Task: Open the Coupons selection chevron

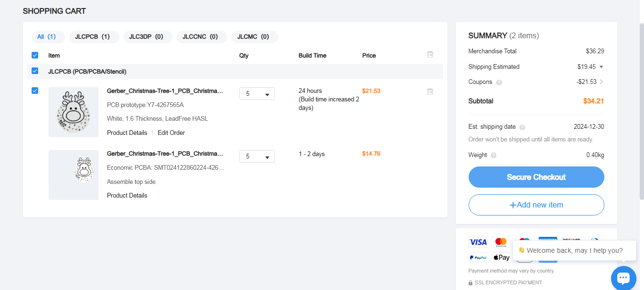Action: click(602, 82)
